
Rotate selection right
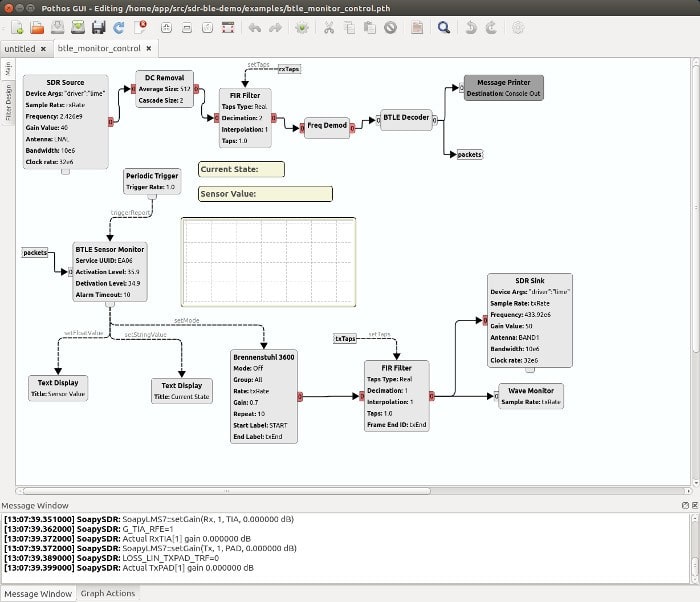pyautogui.click(x=491, y=28)
